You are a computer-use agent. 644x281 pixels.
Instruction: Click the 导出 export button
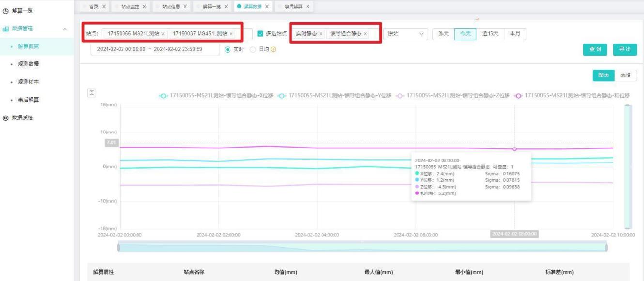tap(625, 49)
